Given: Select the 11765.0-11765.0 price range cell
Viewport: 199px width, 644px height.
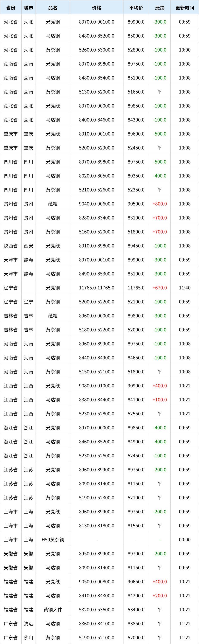Looking at the screenshot, I should (x=97, y=288).
